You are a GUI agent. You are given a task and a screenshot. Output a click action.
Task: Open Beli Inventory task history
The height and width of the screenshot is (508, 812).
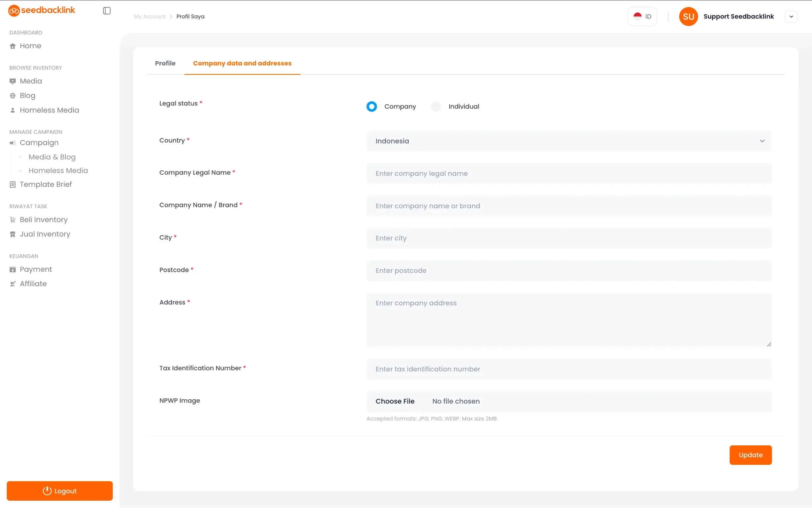tap(44, 219)
